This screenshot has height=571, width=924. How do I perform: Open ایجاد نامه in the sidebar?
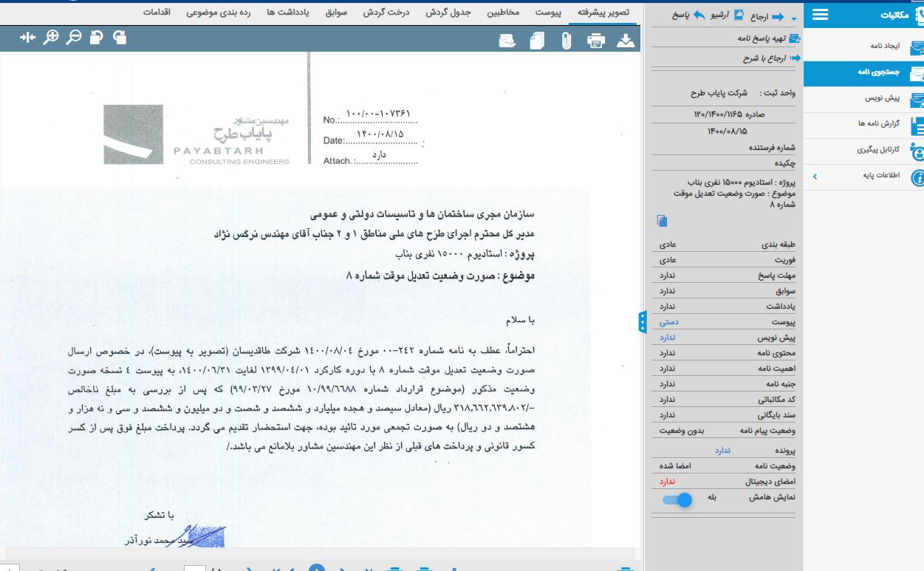[x=883, y=47]
